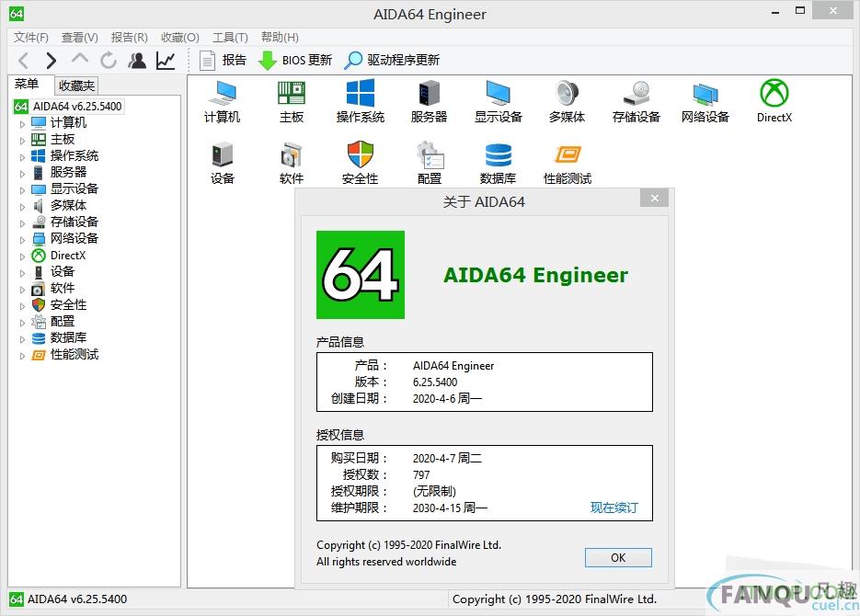
Task: Click the version value 6.25.5400 in dialog
Action: [x=435, y=382]
